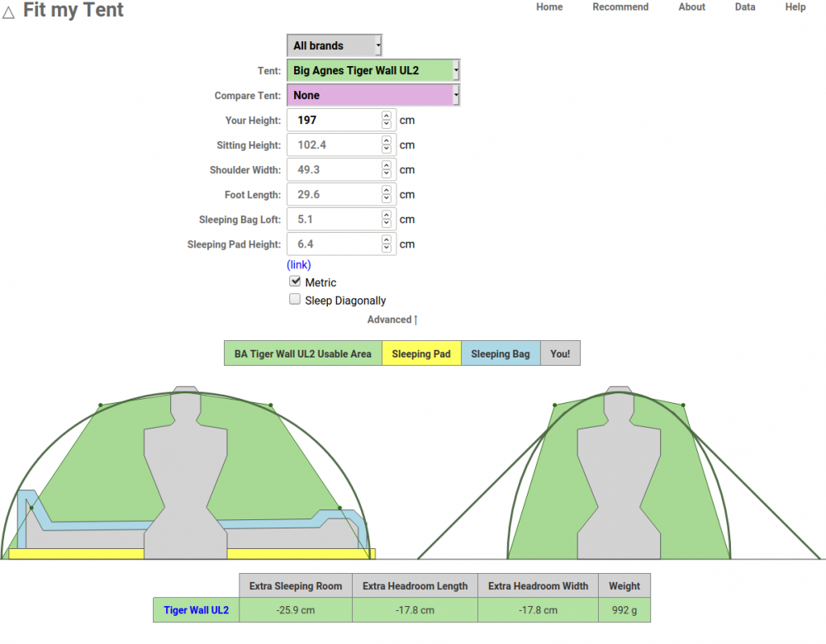
Task: Open the Tiger Wall UL2 link in the table
Action: pos(197,610)
